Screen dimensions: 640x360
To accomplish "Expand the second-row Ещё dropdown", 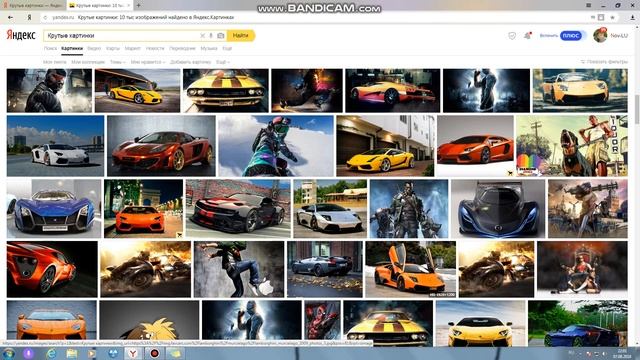I will pyautogui.click(x=222, y=62).
